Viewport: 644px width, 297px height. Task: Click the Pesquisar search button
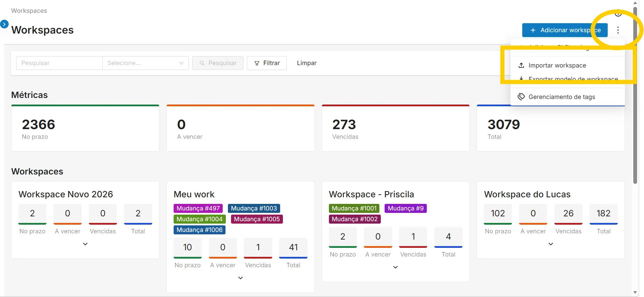pos(218,63)
